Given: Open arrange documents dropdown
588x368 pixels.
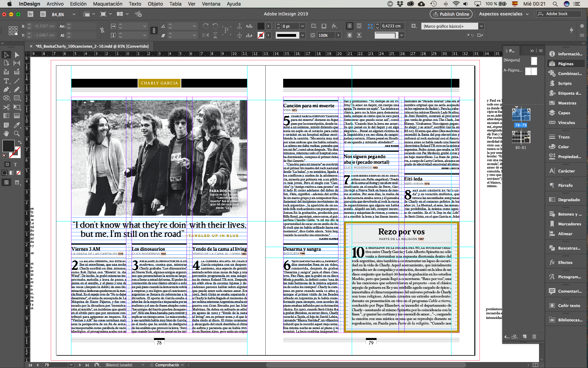Looking at the screenshot, I should tap(127, 14).
